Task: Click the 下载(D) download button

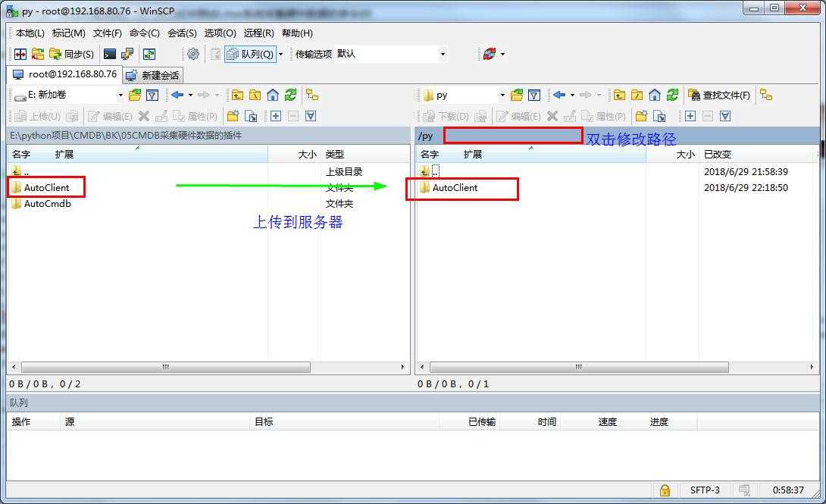Action: point(446,116)
